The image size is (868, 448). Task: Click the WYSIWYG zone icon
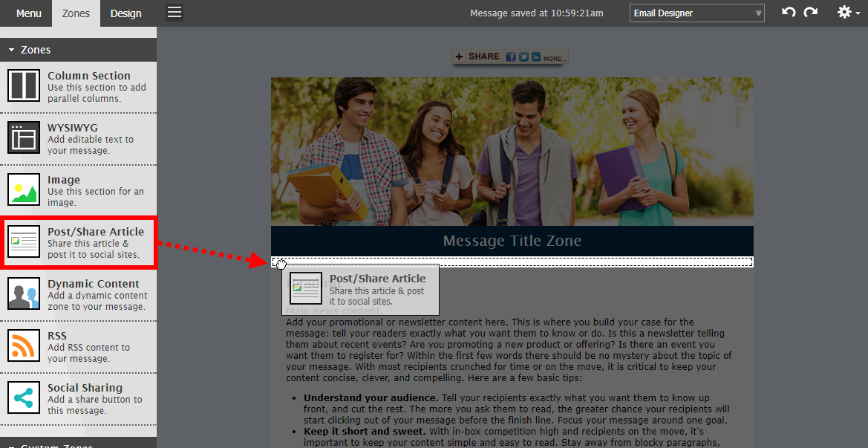pyautogui.click(x=24, y=137)
